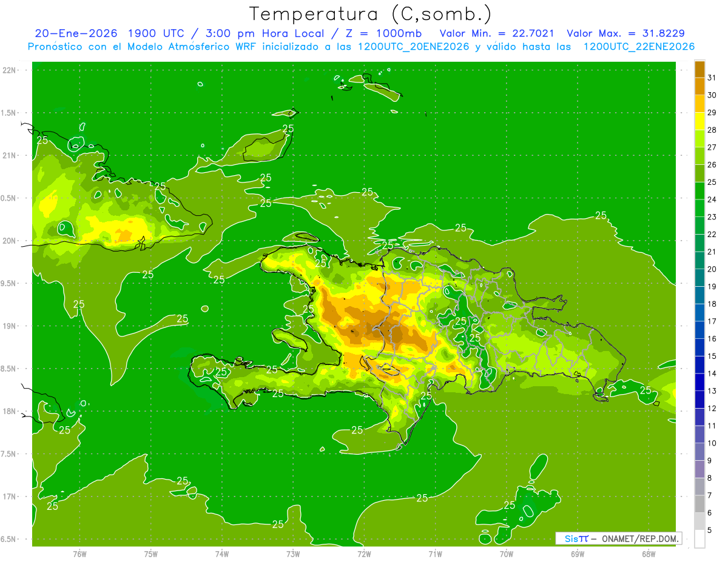Image resolution: width=728 pixels, height=562 pixels.
Task: Click the '72W' longitude label
Action: click(364, 554)
